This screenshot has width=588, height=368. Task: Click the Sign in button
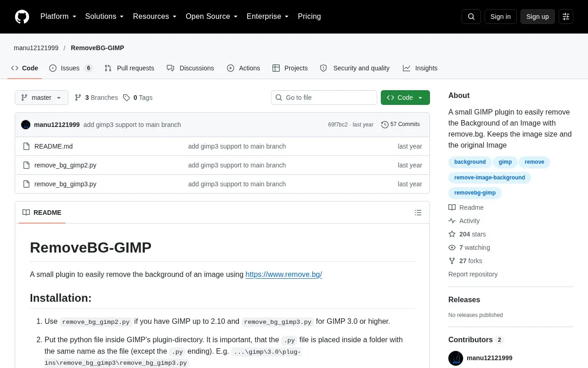point(500,17)
